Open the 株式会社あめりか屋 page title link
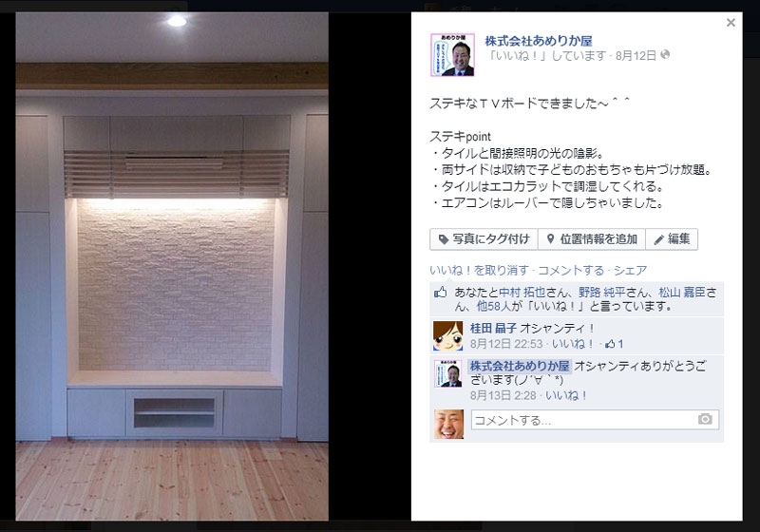 [539, 41]
